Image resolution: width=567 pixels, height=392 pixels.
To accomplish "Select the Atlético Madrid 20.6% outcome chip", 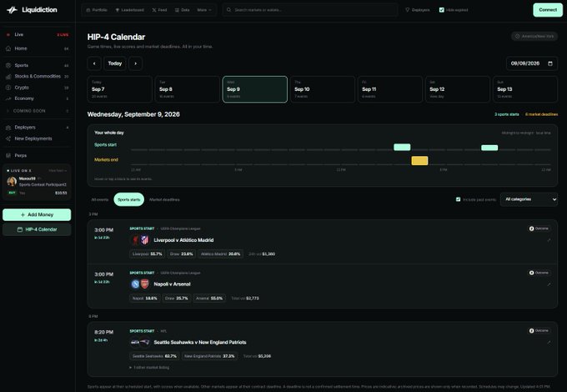I will tap(221, 254).
